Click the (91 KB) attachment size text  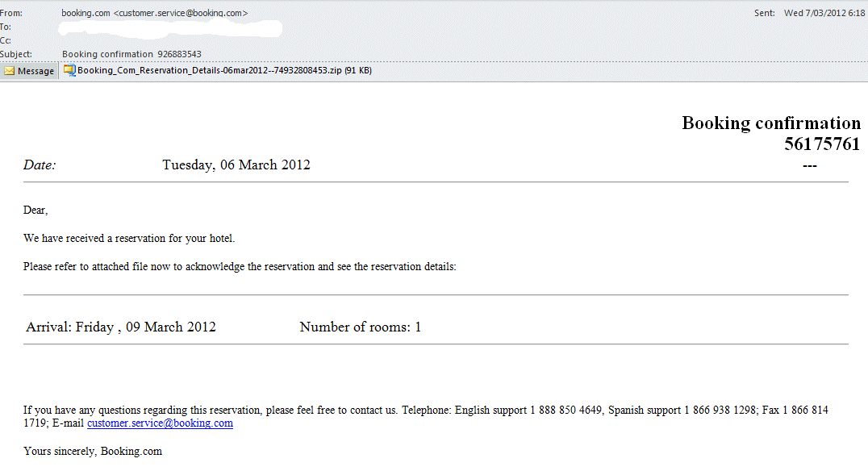click(358, 70)
